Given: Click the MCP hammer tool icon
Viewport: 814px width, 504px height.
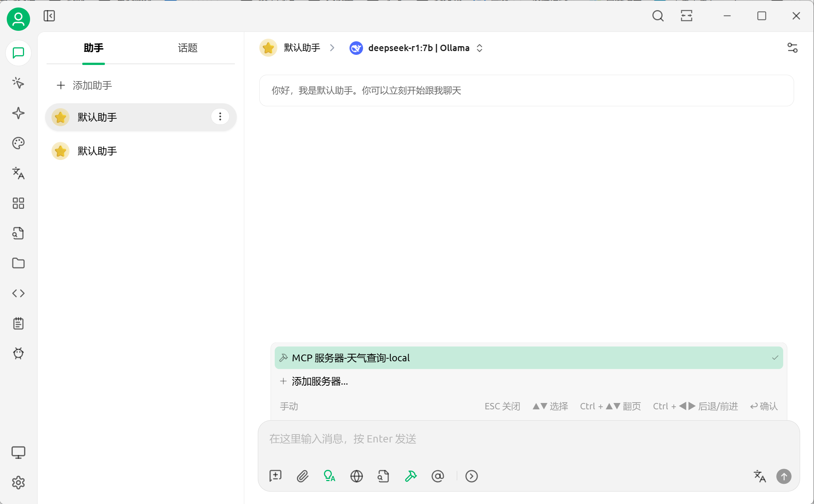Looking at the screenshot, I should click(x=411, y=476).
